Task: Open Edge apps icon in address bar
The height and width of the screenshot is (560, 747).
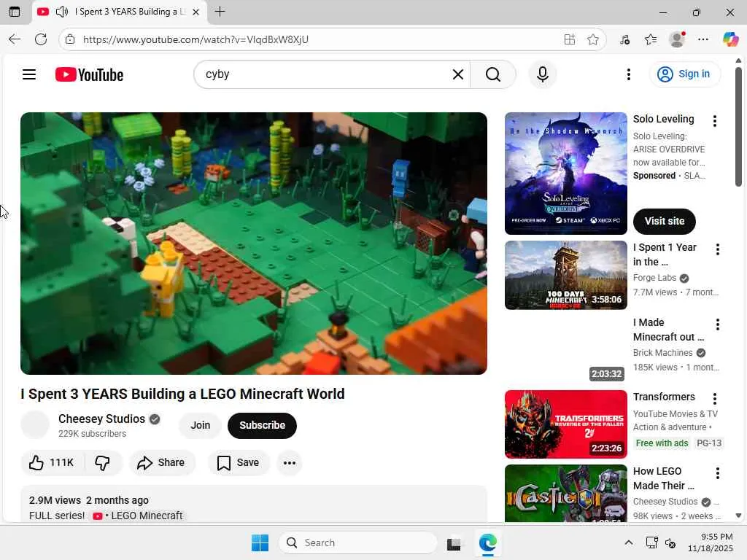Action: pyautogui.click(x=569, y=39)
